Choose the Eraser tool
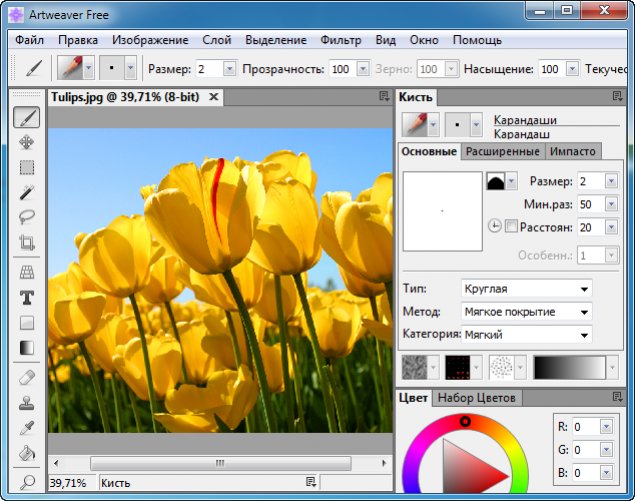The width and height of the screenshot is (635, 501). click(x=27, y=378)
